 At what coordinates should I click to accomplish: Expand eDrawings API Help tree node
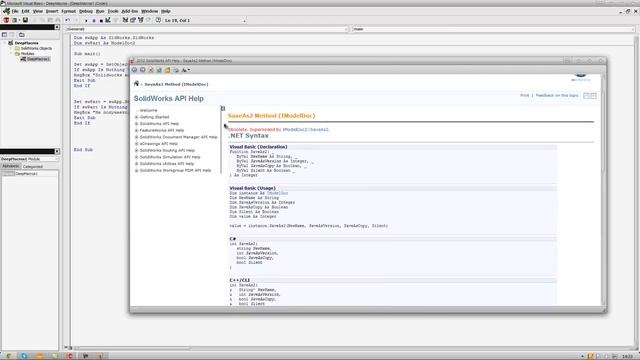click(137, 144)
